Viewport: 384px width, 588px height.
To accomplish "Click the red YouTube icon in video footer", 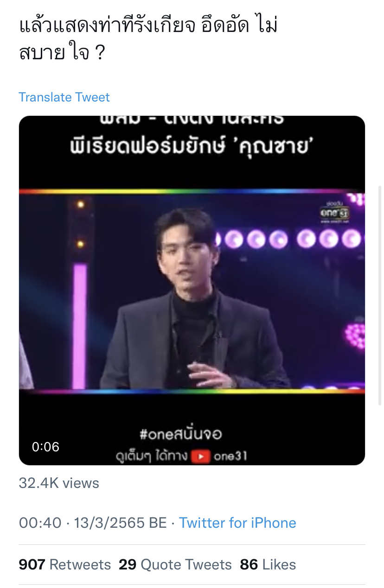I will [x=200, y=456].
